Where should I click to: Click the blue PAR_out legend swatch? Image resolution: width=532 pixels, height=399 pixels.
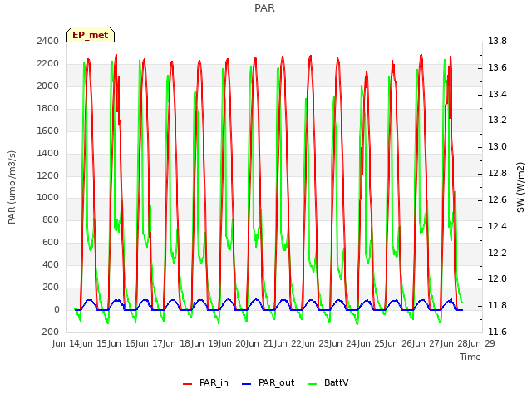click(x=247, y=383)
